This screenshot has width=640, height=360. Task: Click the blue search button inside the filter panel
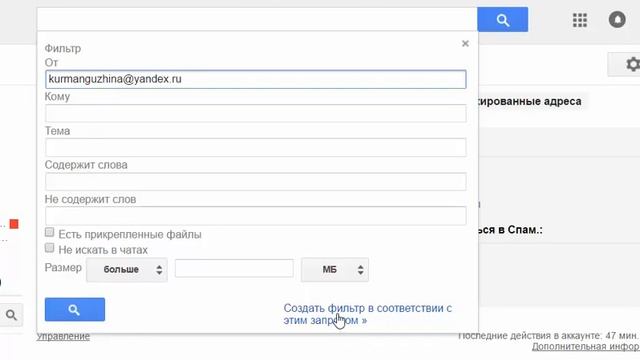[x=75, y=309]
